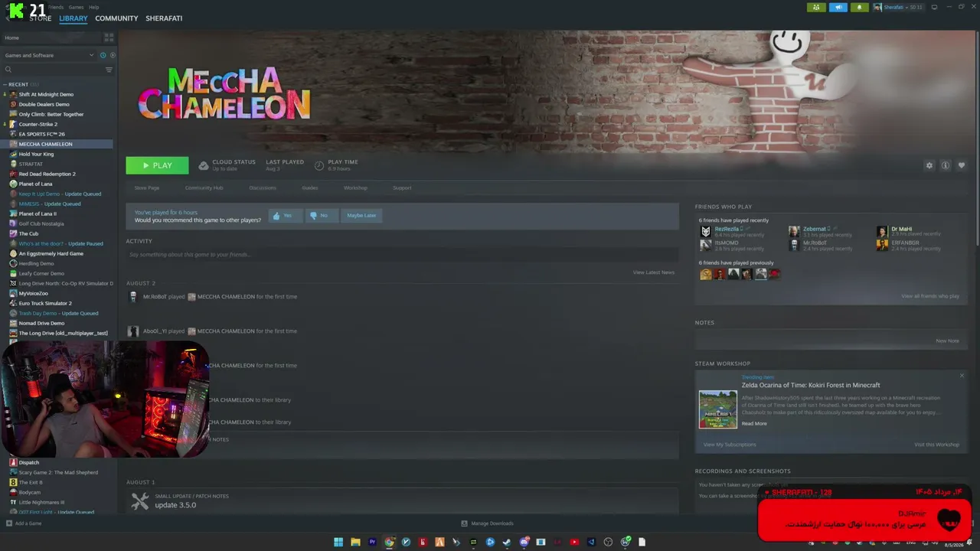The image size is (980, 551).
Task: Click Visit this Workshop link
Action: coord(936,445)
